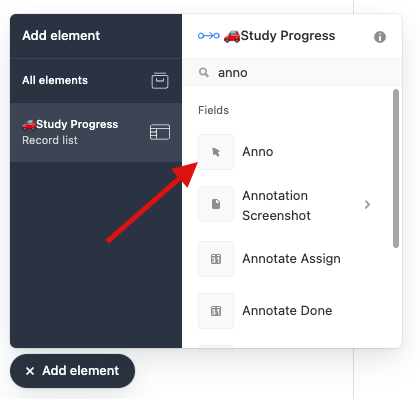Viewport: 417px width, 399px height.
Task: Click the All elements archive box icon
Action: (160, 80)
